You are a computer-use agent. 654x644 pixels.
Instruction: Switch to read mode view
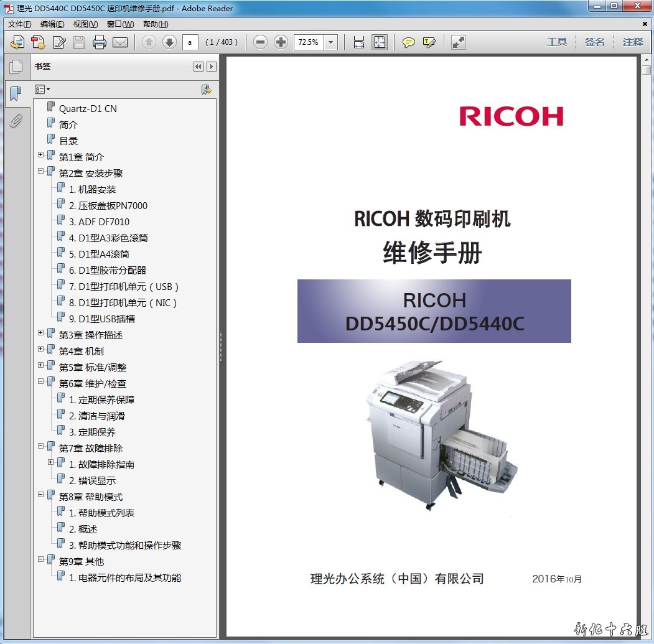click(x=459, y=42)
